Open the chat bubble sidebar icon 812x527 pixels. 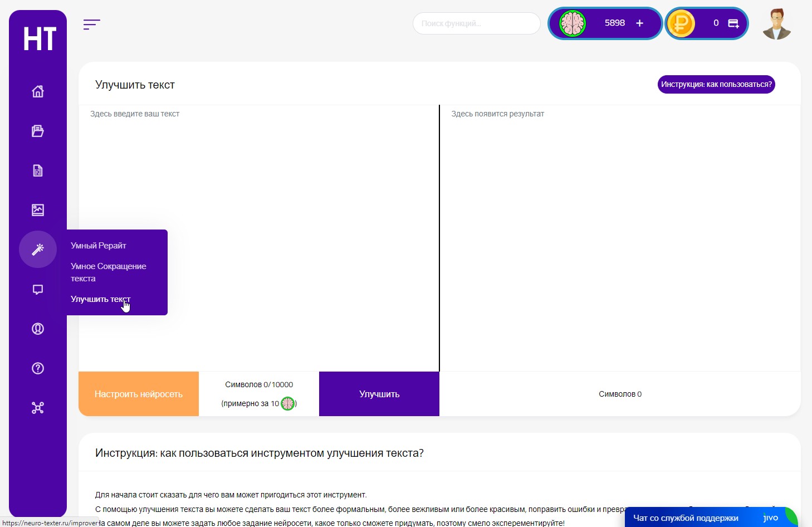38,290
